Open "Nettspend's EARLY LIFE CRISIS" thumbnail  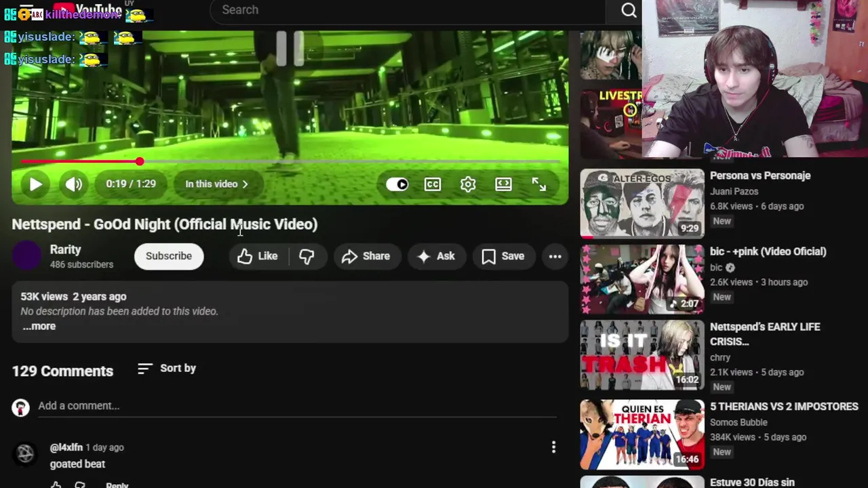click(642, 355)
